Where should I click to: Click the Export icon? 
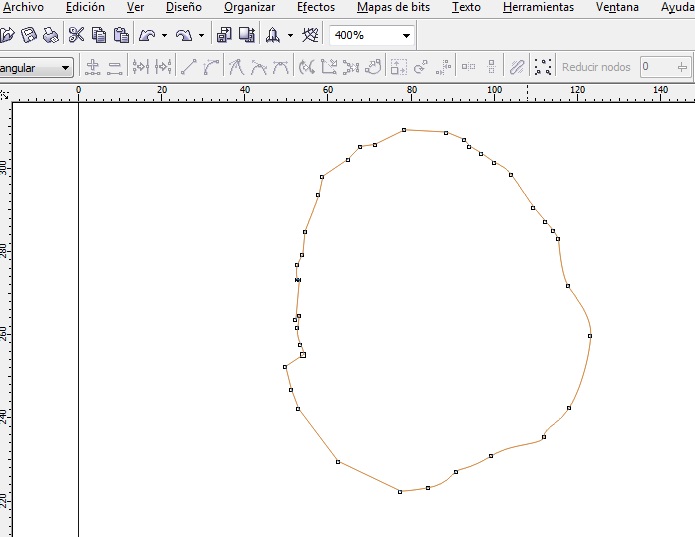246,35
